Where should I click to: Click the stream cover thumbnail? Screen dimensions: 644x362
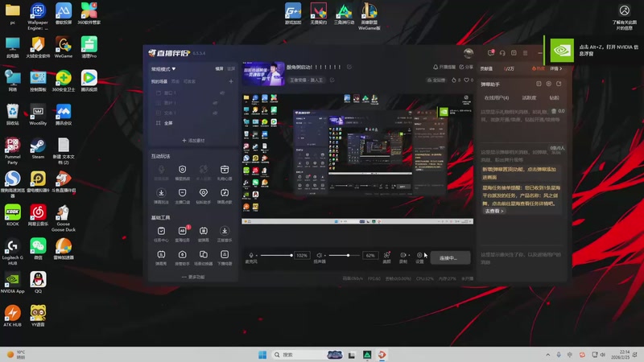point(263,73)
